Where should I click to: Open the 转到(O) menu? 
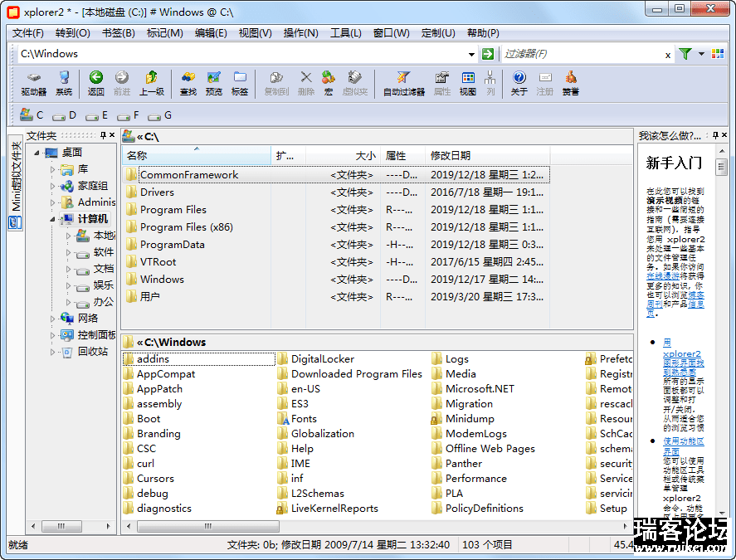click(x=72, y=33)
